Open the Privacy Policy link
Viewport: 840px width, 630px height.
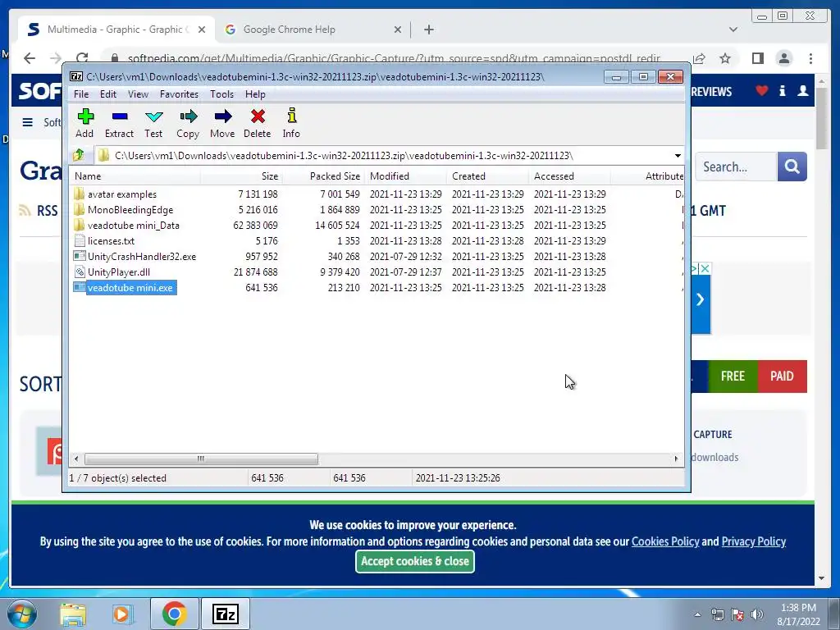click(754, 541)
